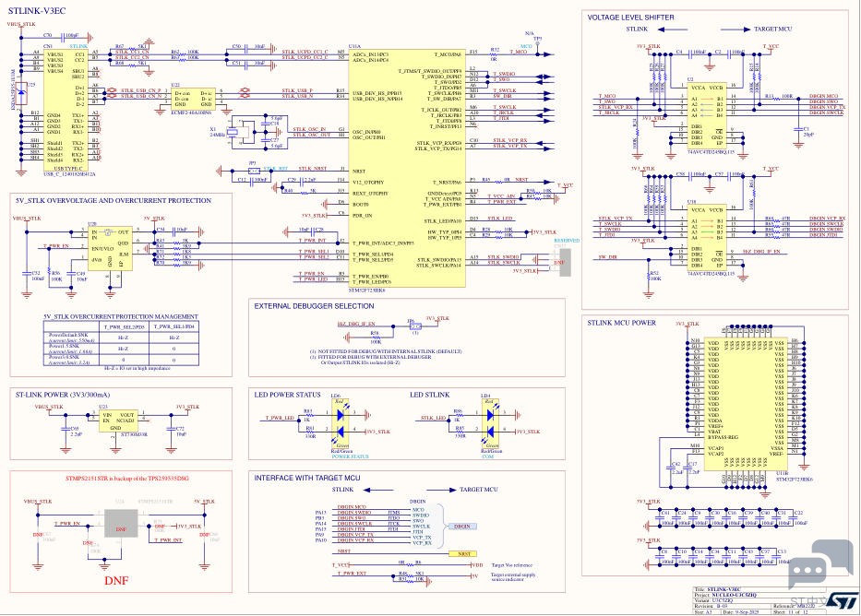The height and width of the screenshot is (616, 861).
Task: Click the STLINK-V3EC sheet heading at top left
Action: pyautogui.click(x=37, y=11)
